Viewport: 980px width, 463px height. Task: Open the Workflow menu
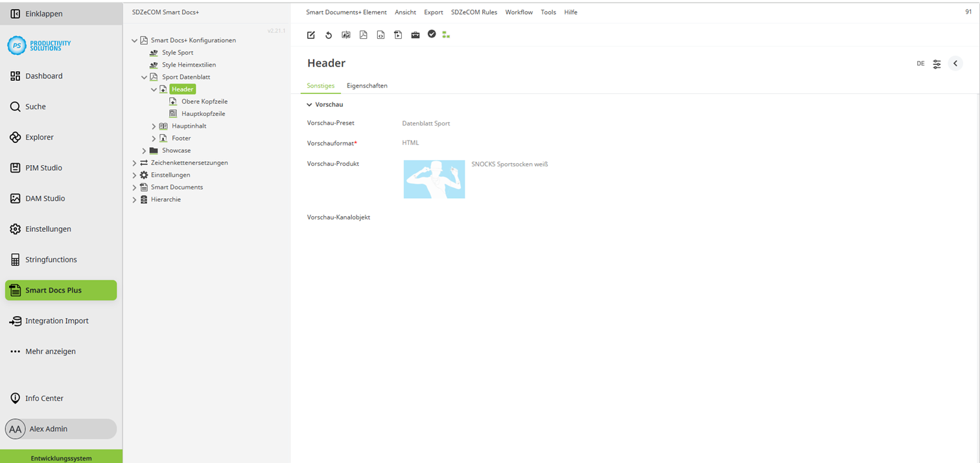coord(519,12)
